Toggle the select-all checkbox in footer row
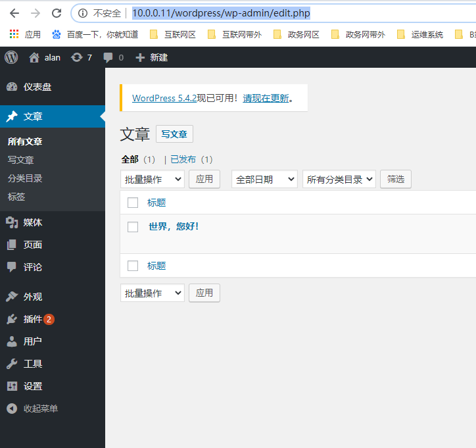 click(133, 266)
